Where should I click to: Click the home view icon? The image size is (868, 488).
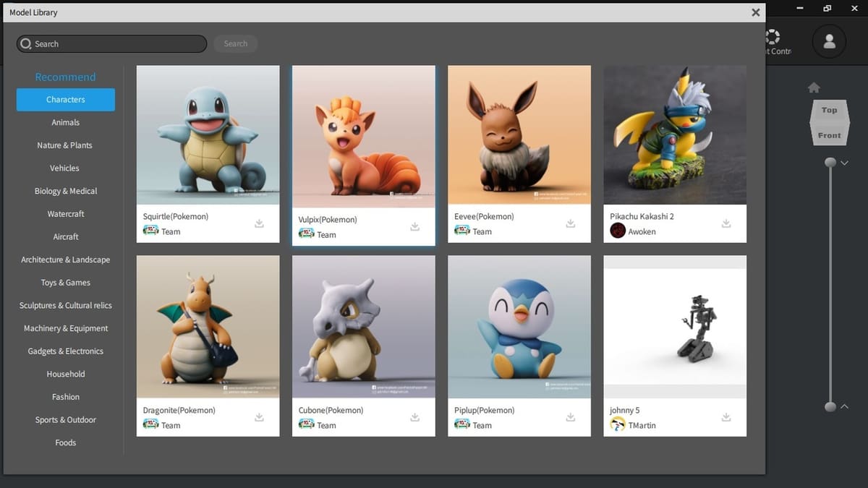coord(814,87)
